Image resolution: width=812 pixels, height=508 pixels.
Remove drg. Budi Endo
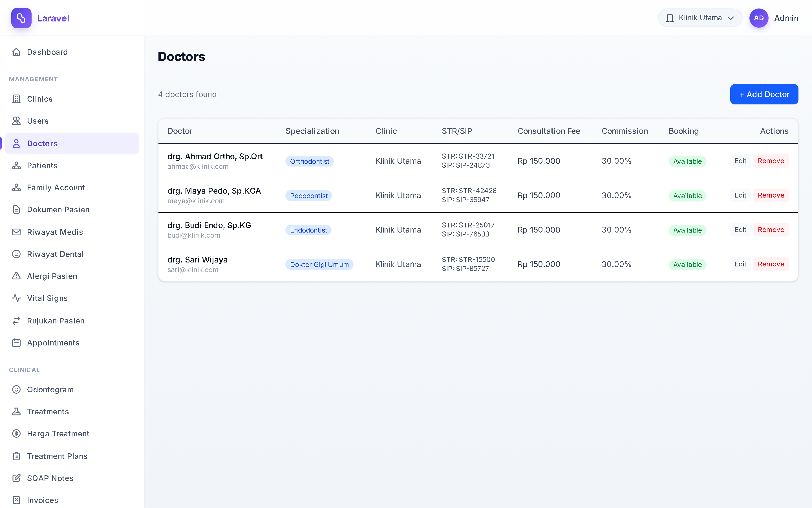coord(771,230)
